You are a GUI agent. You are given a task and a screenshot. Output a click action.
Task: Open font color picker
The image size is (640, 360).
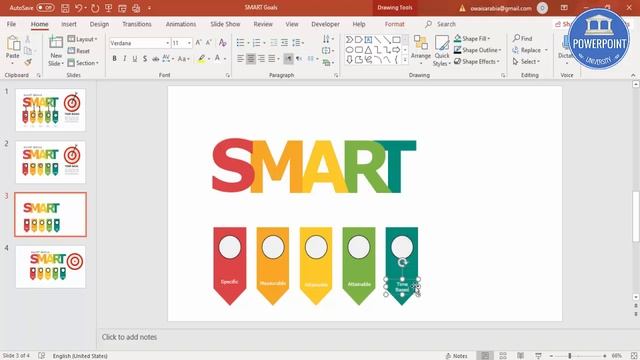(218, 59)
